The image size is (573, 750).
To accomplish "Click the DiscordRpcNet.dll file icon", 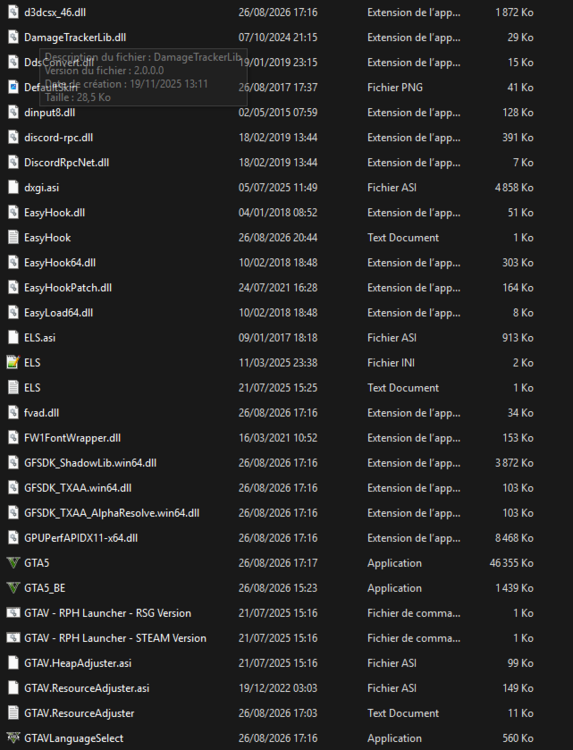I will [x=13, y=163].
